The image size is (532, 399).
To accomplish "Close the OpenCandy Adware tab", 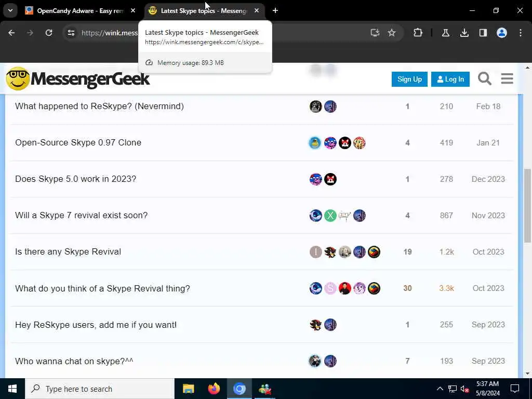I will (133, 11).
